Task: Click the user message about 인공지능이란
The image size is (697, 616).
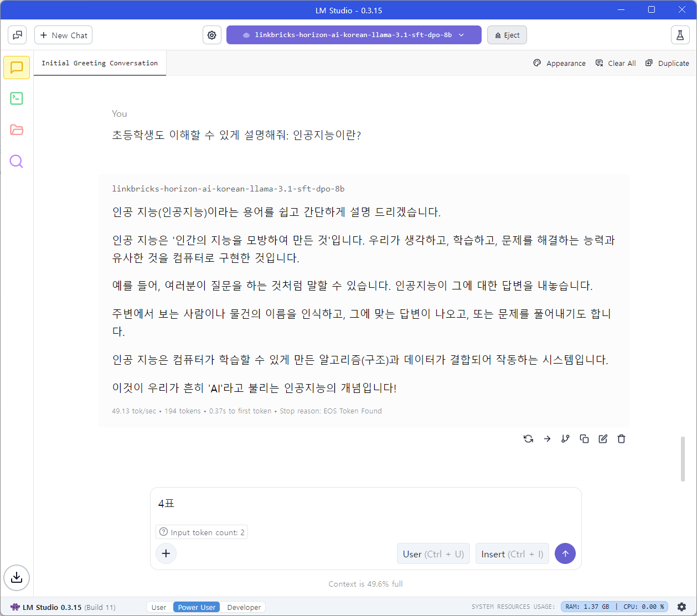Action: coord(236,135)
